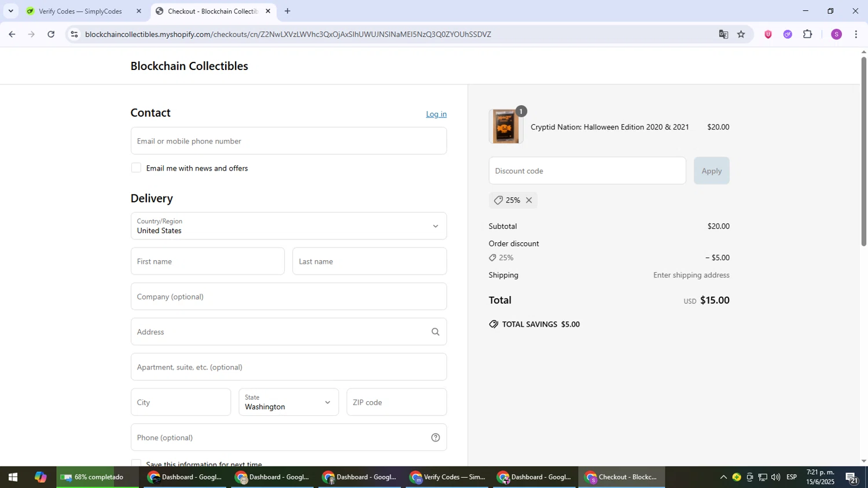Switch to Verify Codes — Sim... taskbar window
Image resolution: width=868 pixels, height=488 pixels.
447,478
